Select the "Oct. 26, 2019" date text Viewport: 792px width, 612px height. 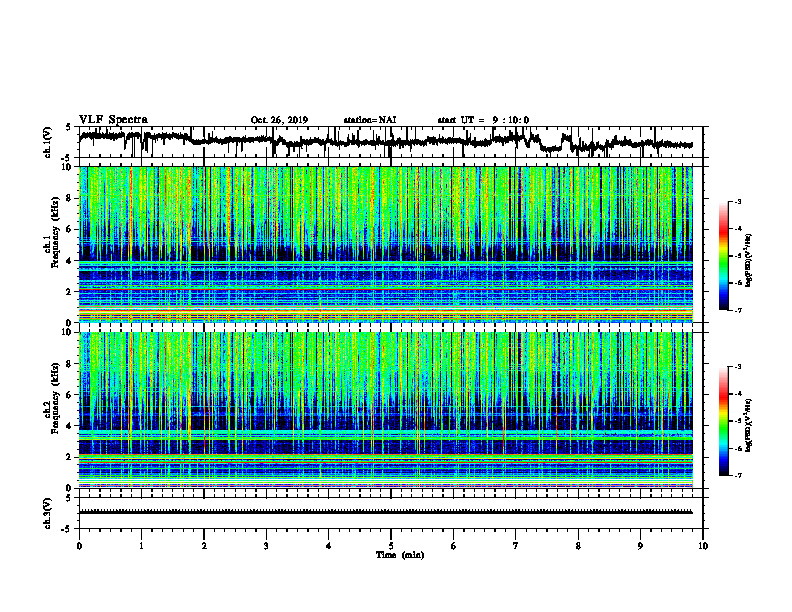(279, 120)
